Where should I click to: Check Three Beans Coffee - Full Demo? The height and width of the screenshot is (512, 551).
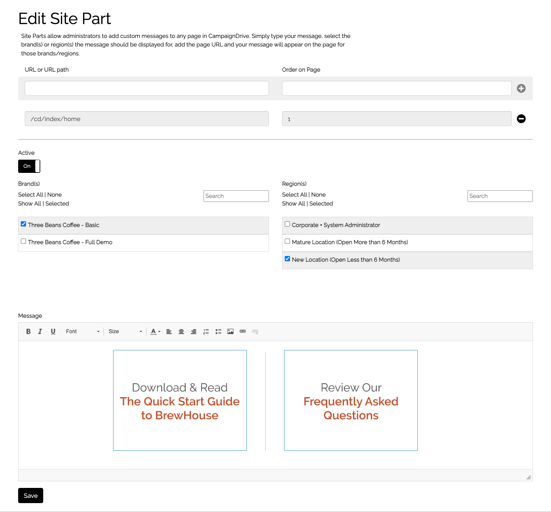click(23, 241)
